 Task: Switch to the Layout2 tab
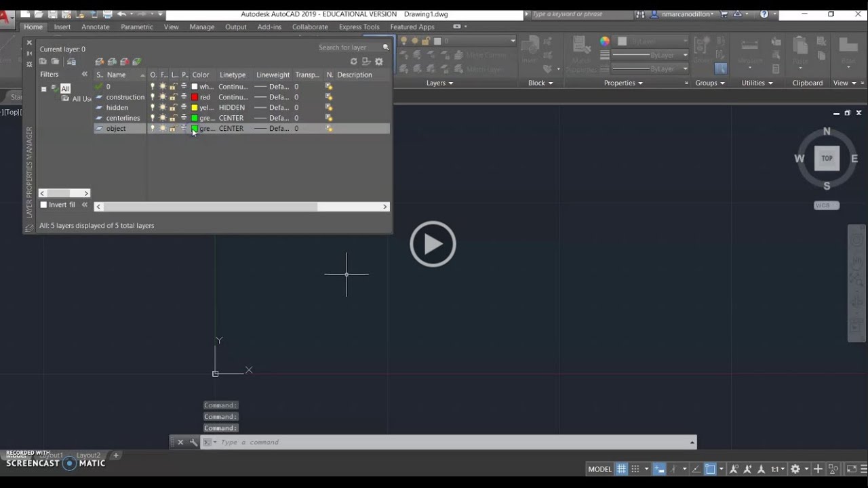[88, 455]
